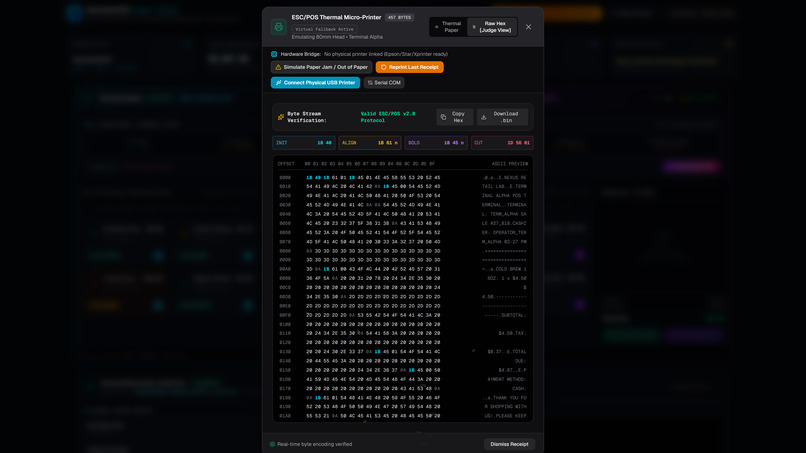Click the BOLD command legend chip

[x=436, y=143]
